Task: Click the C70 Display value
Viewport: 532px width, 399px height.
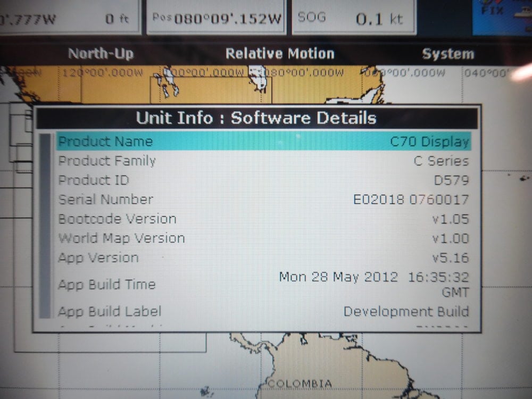Action: (429, 142)
